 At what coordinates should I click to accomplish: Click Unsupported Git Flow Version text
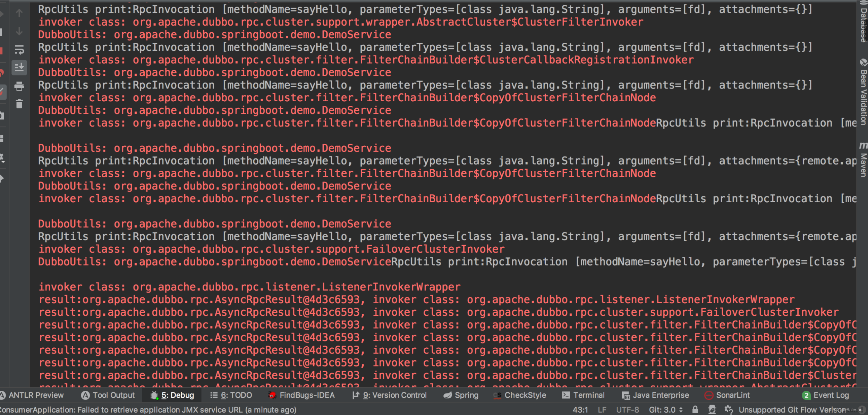[x=792, y=410]
